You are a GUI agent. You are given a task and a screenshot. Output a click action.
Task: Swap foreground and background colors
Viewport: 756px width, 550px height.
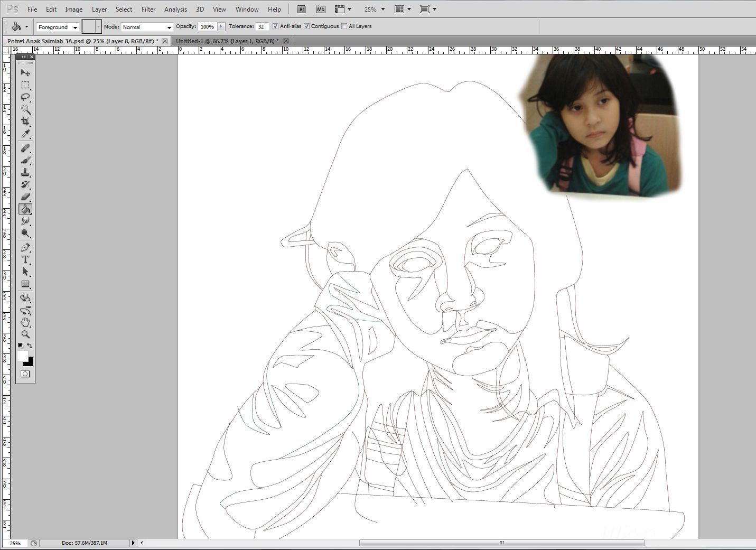point(30,346)
